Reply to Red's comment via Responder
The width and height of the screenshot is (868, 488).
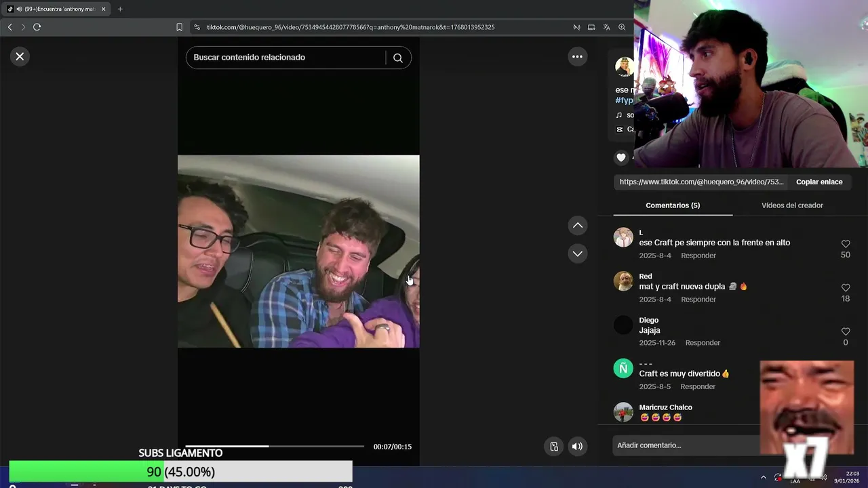click(698, 299)
